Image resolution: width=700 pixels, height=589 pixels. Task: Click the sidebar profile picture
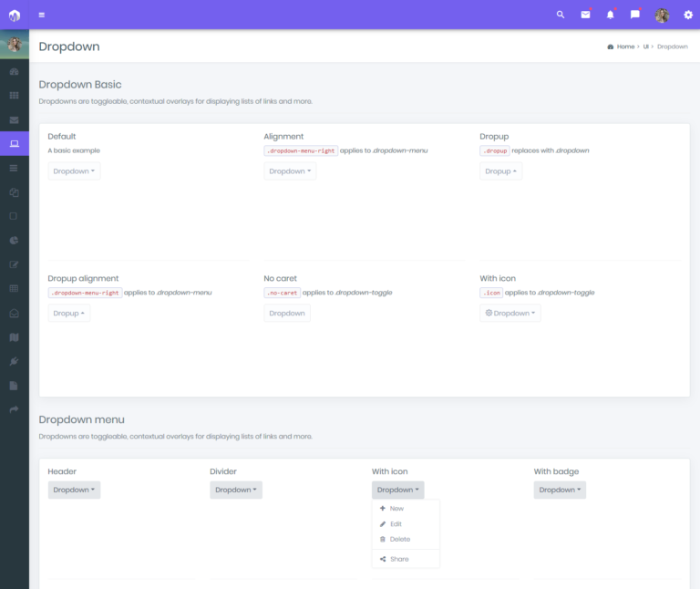pyautogui.click(x=15, y=44)
